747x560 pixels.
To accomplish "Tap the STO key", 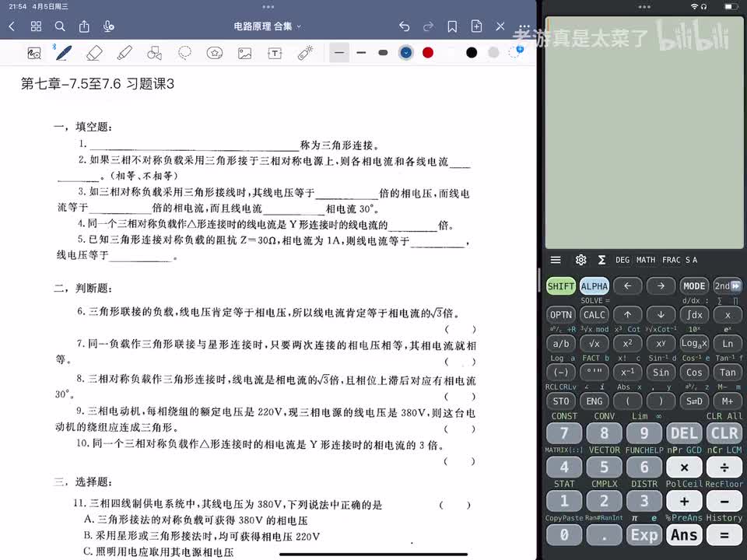I will pos(561,401).
